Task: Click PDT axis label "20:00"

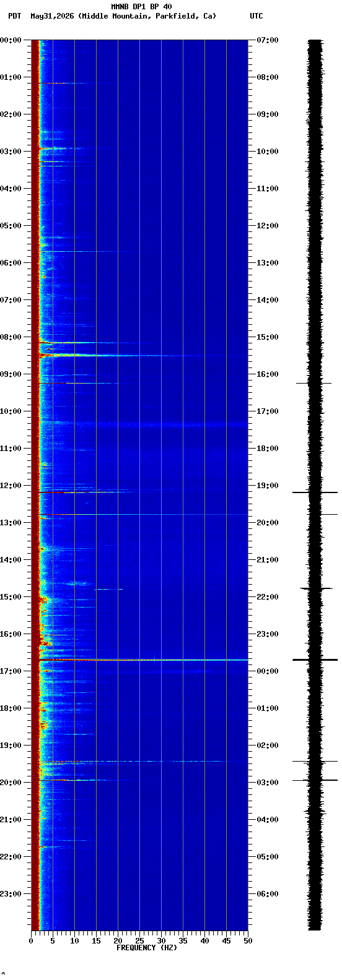Action: pos(11,783)
